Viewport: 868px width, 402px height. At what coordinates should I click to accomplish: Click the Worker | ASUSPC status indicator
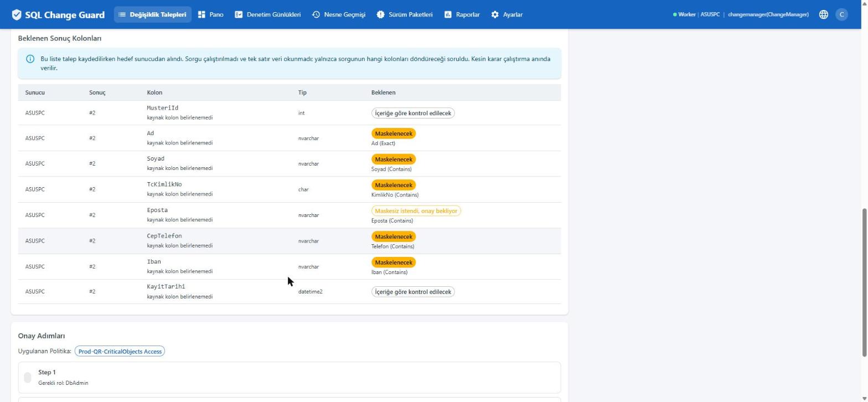[696, 14]
